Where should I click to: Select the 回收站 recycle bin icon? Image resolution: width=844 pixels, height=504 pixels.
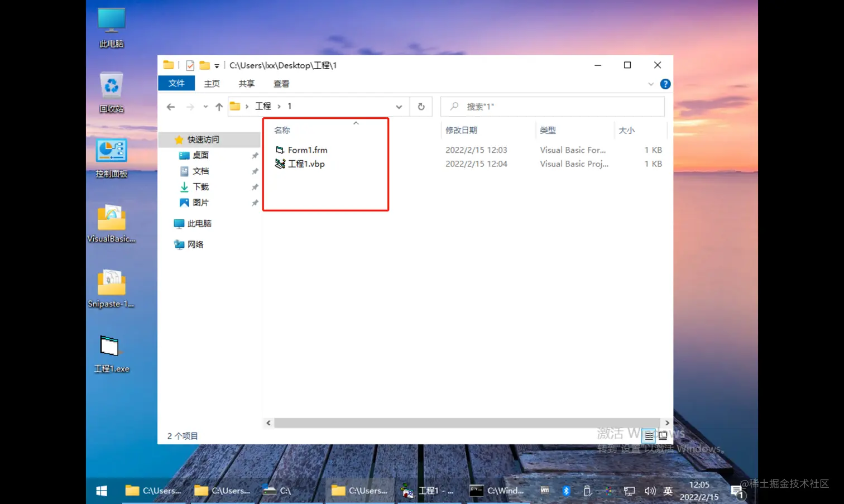point(111,93)
